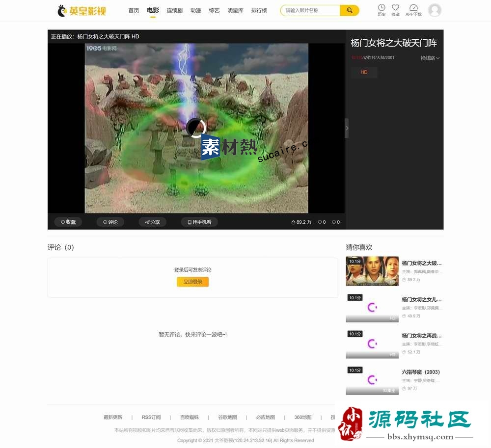Open the user avatar profile
Screen dimensions: 491x448
tap(435, 10)
